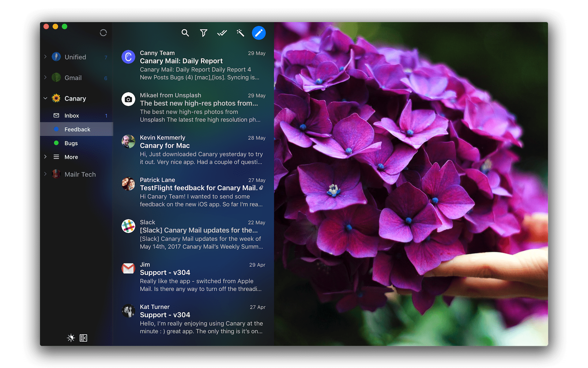Open Jim's Support - v304 email
The height and width of the screenshot is (368, 588).
click(x=193, y=277)
